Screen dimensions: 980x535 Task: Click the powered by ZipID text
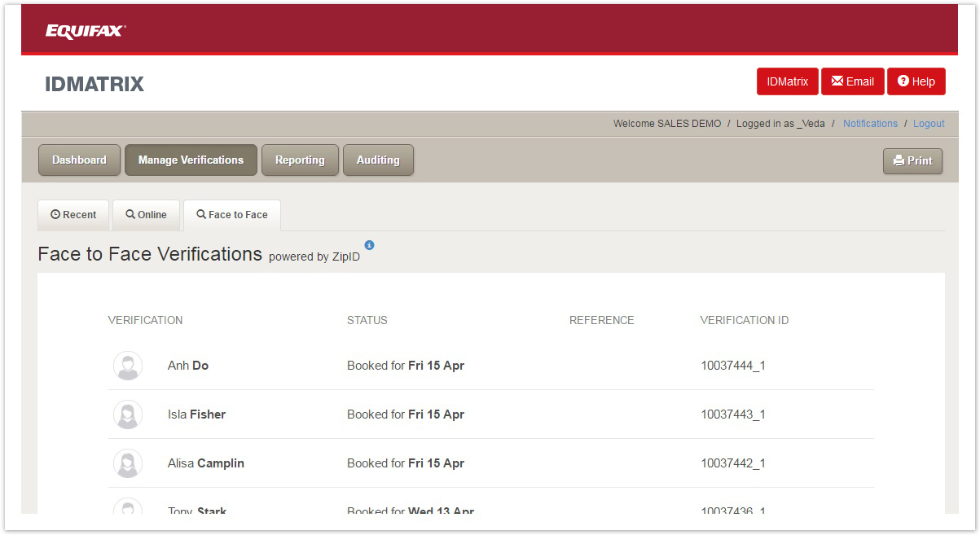click(314, 257)
